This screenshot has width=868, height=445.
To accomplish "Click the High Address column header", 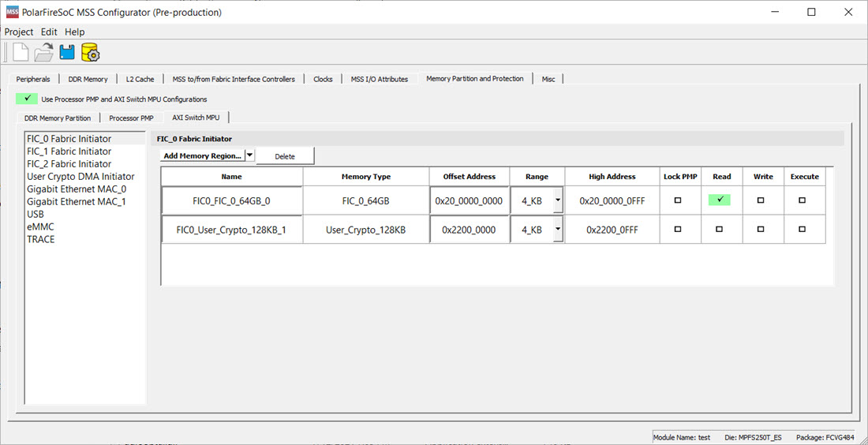I will [x=612, y=177].
